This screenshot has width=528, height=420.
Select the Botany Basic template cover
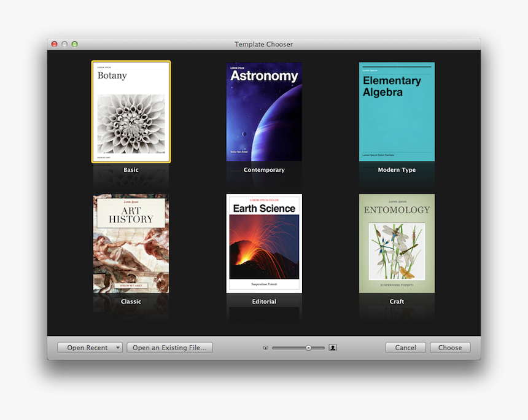[131, 112]
